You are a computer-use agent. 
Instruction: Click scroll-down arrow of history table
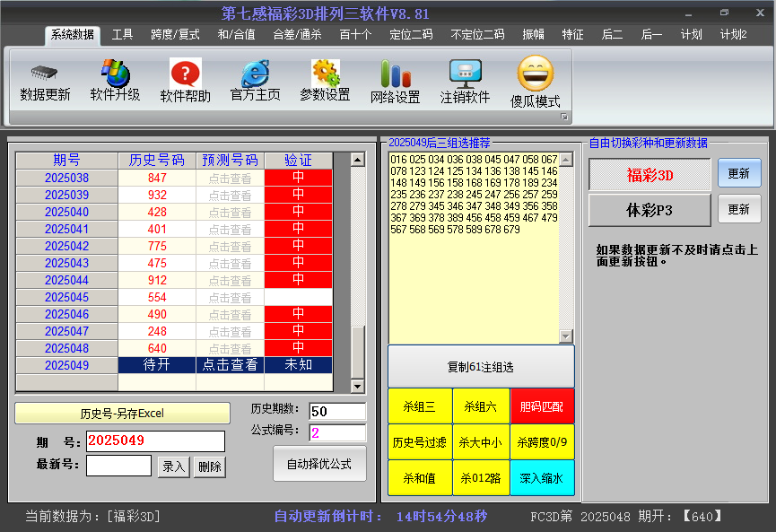pos(357,386)
